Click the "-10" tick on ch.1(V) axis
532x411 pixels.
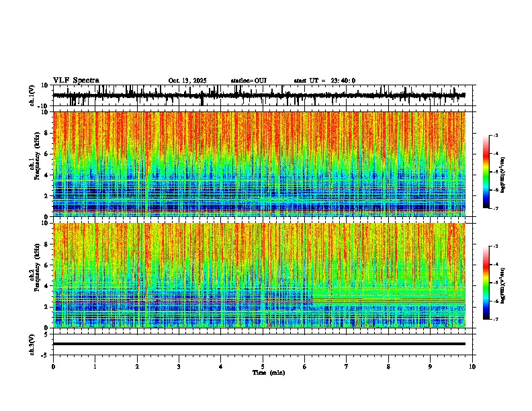(x=44, y=106)
